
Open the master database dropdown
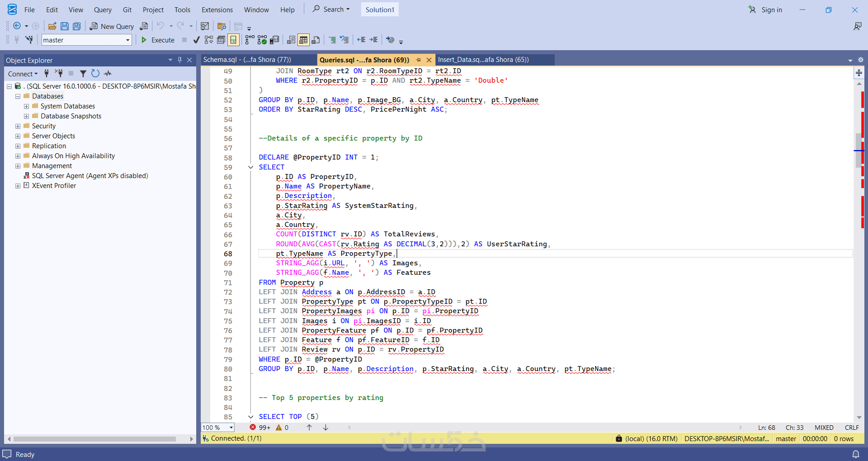pos(127,40)
